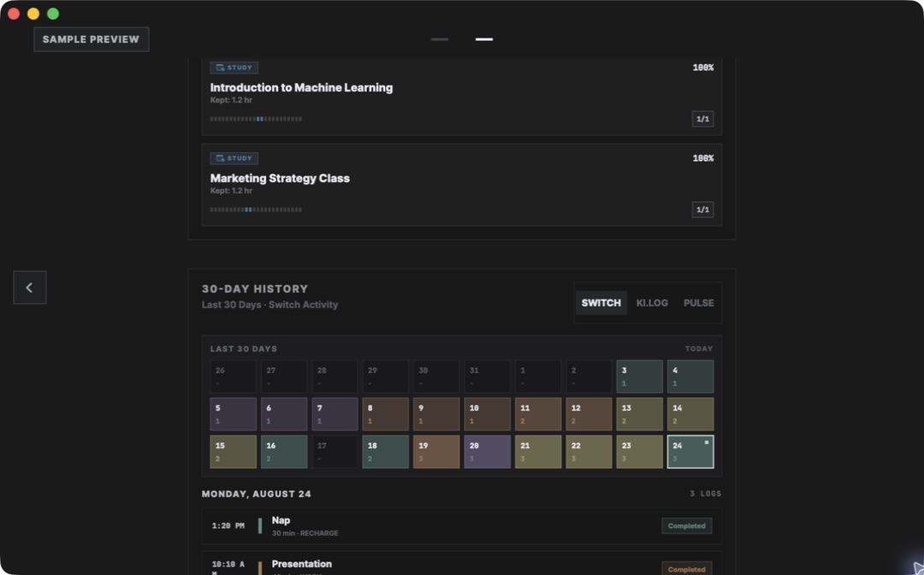Click the SAMPLE PREVIEW button
The width and height of the screenshot is (924, 575).
click(92, 39)
